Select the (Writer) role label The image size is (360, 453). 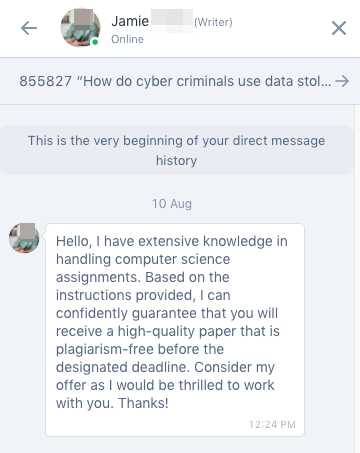tap(213, 22)
